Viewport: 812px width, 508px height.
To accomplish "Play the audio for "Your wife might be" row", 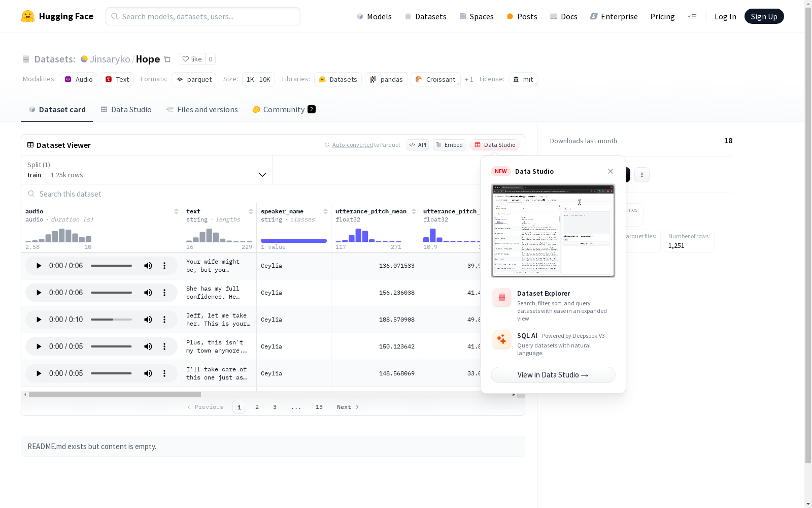I will pos(39,266).
